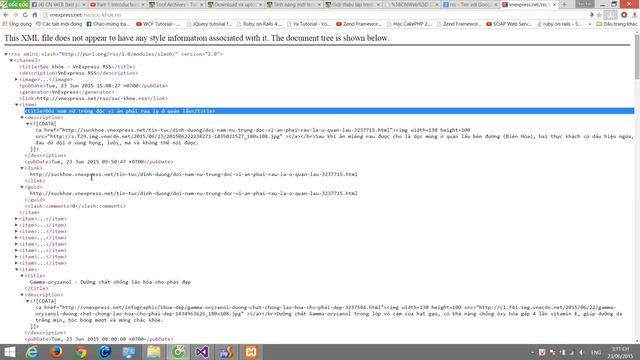The height and width of the screenshot is (360, 640).
Task: Click the URL text inside the first link element
Action: (x=193, y=174)
